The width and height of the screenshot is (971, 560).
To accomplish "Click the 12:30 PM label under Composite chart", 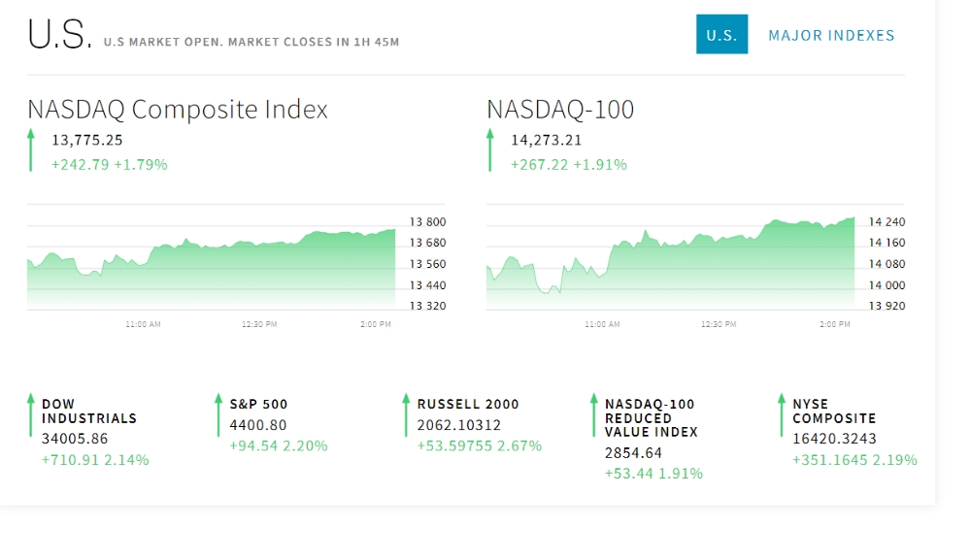I will (x=259, y=324).
